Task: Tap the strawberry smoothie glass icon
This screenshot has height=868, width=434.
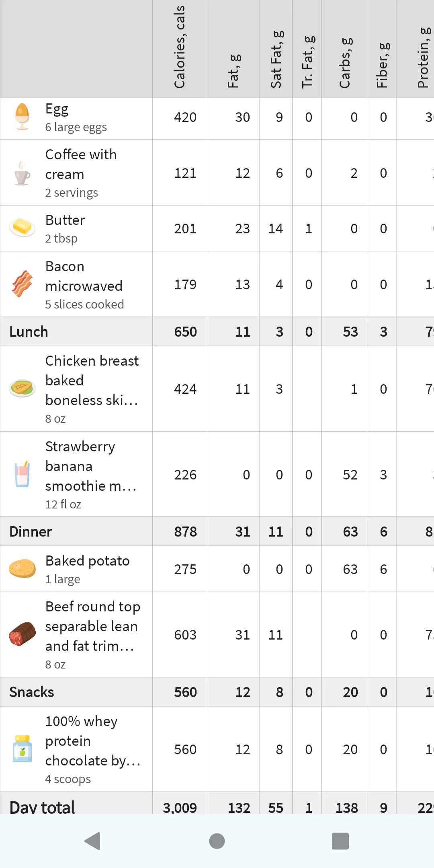Action: [22, 474]
